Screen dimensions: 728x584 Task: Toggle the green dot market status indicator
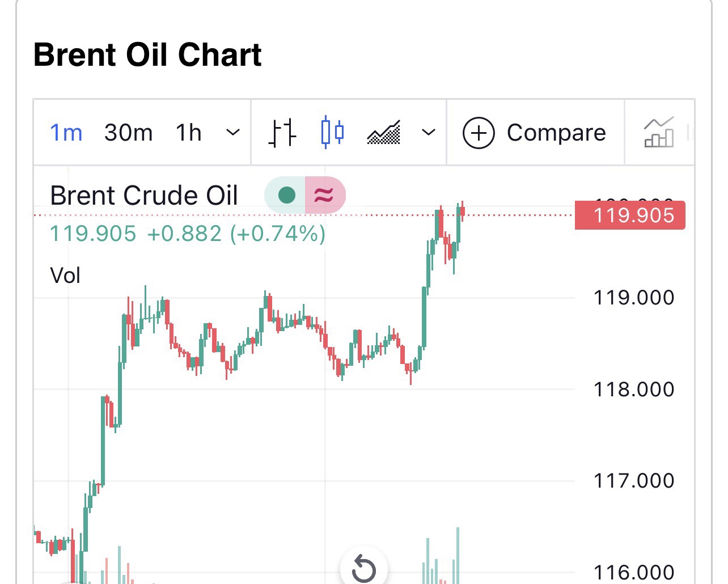[287, 195]
